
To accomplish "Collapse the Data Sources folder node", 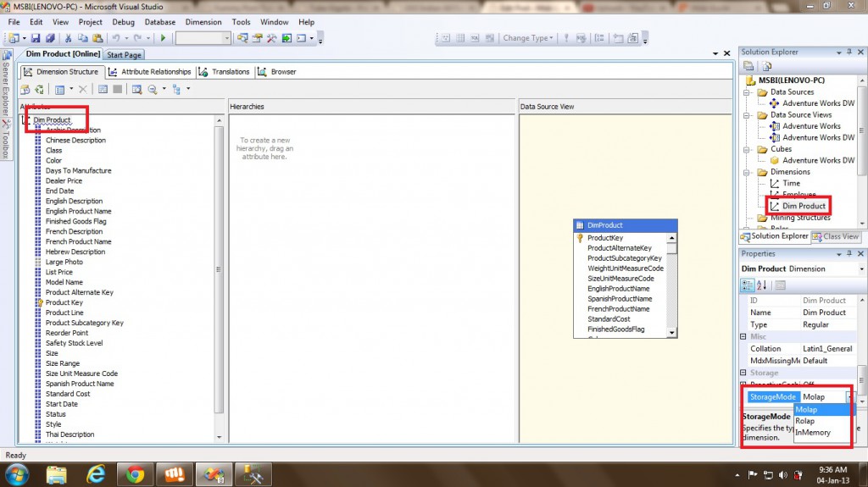I will [x=748, y=91].
